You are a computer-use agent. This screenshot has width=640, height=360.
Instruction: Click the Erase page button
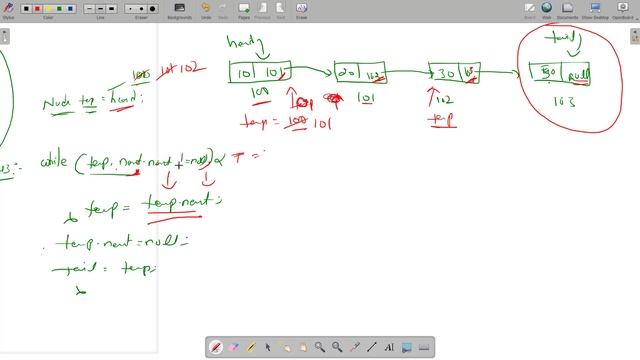[301, 11]
